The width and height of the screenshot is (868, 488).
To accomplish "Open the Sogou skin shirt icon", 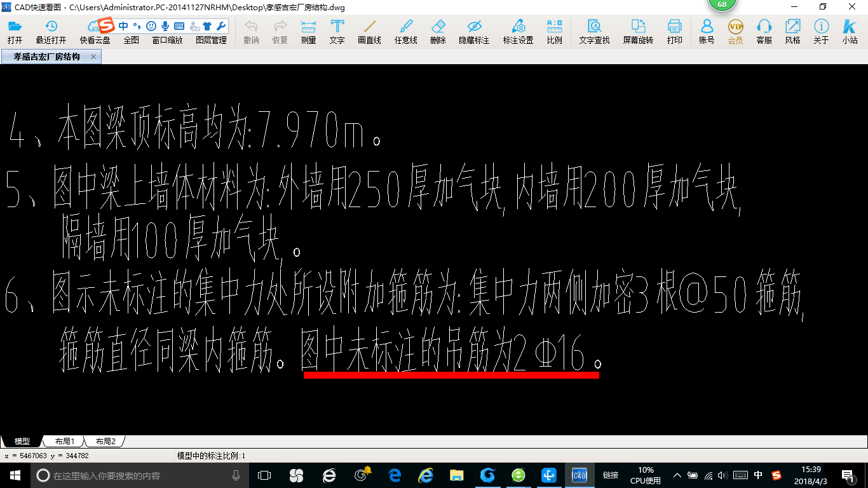I will point(207,26).
